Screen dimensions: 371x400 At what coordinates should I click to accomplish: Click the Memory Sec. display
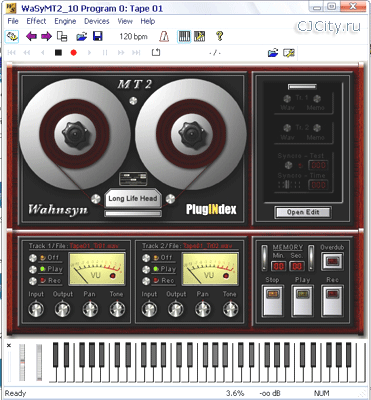pyautogui.click(x=297, y=266)
